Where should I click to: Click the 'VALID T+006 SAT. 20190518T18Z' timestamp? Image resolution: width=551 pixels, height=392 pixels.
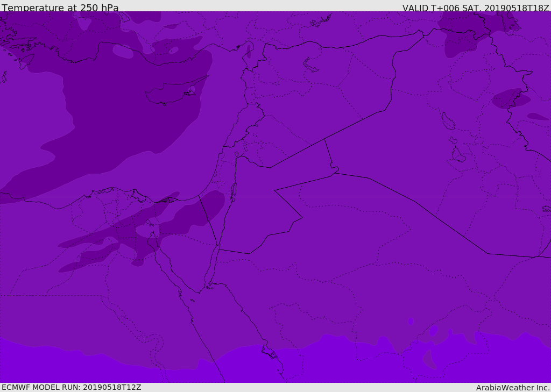(476, 8)
